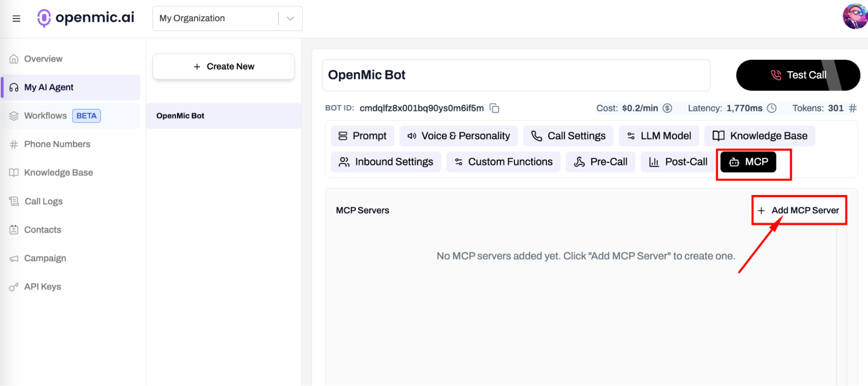
Task: Open the hamburger menu icon
Action: click(17, 19)
